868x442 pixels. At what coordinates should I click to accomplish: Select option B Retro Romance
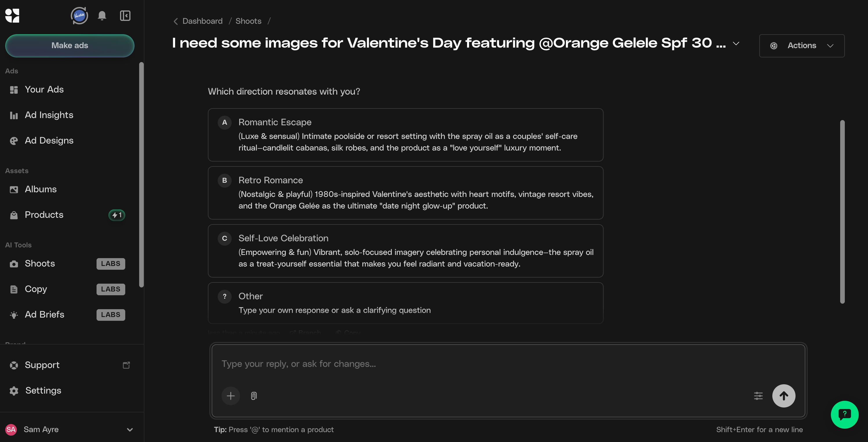point(405,193)
